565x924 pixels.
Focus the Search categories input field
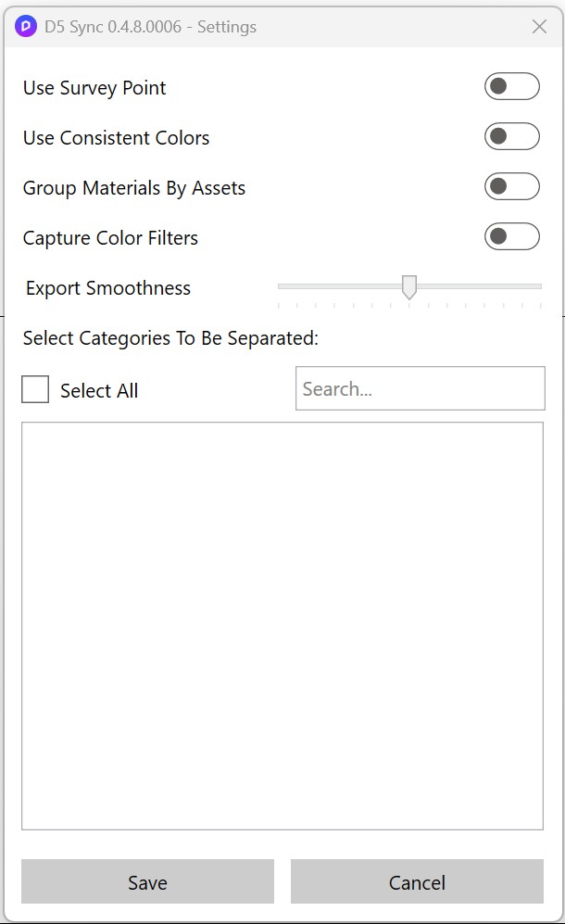point(420,389)
